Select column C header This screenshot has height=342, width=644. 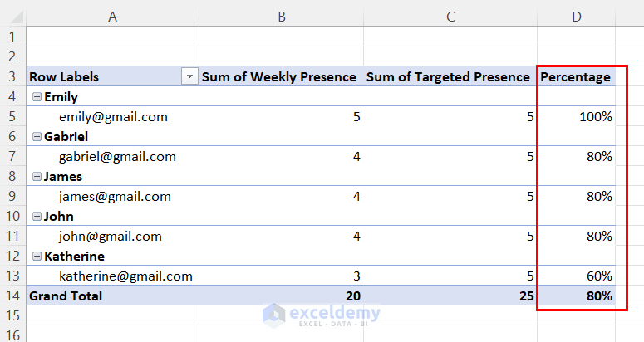(450, 17)
